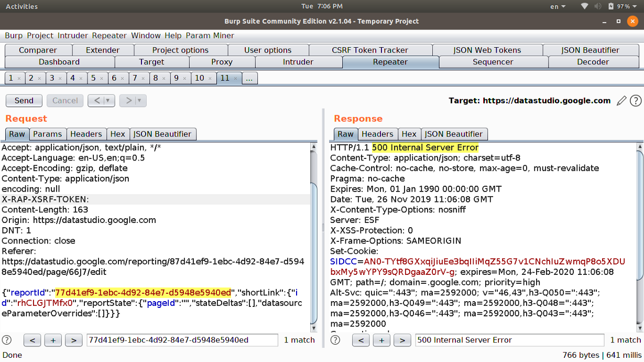644x362 pixels.
Task: Open the Burp menu
Action: click(14, 36)
